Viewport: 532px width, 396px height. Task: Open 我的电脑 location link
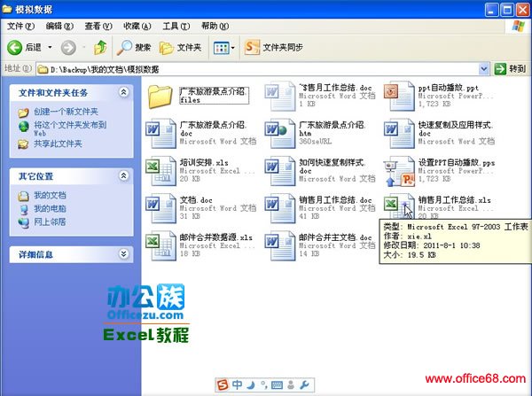click(x=50, y=208)
